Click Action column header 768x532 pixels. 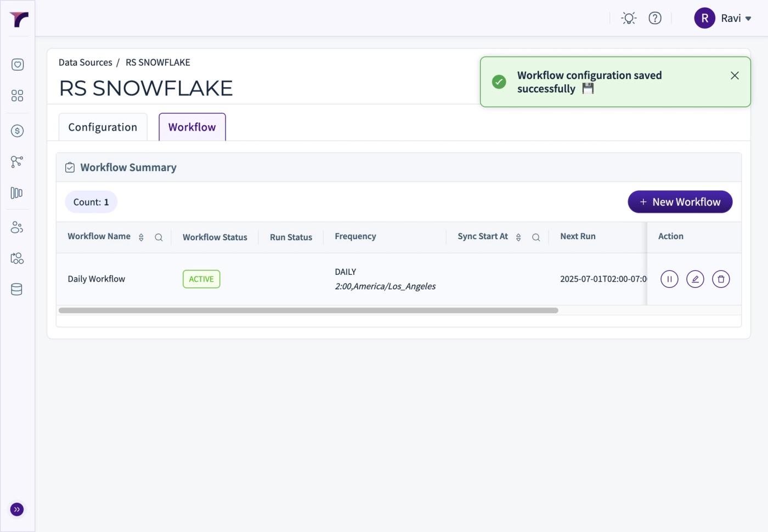tap(671, 236)
